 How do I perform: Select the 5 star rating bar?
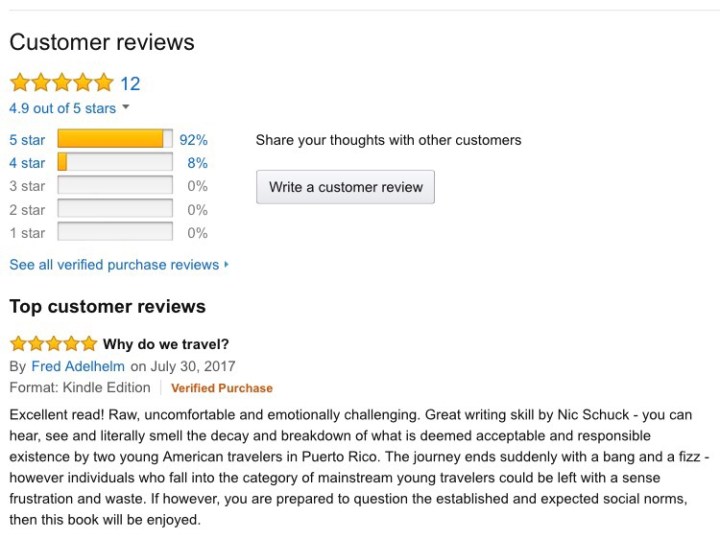(115, 139)
